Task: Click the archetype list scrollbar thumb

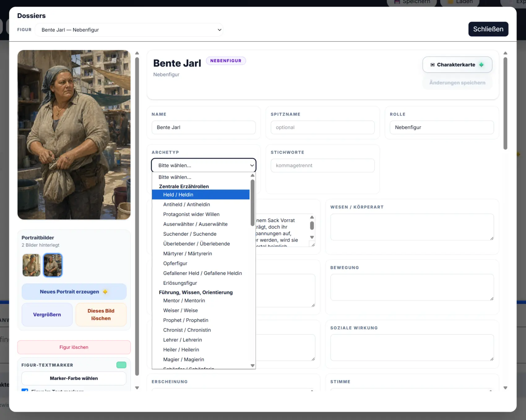Action: pos(252,203)
